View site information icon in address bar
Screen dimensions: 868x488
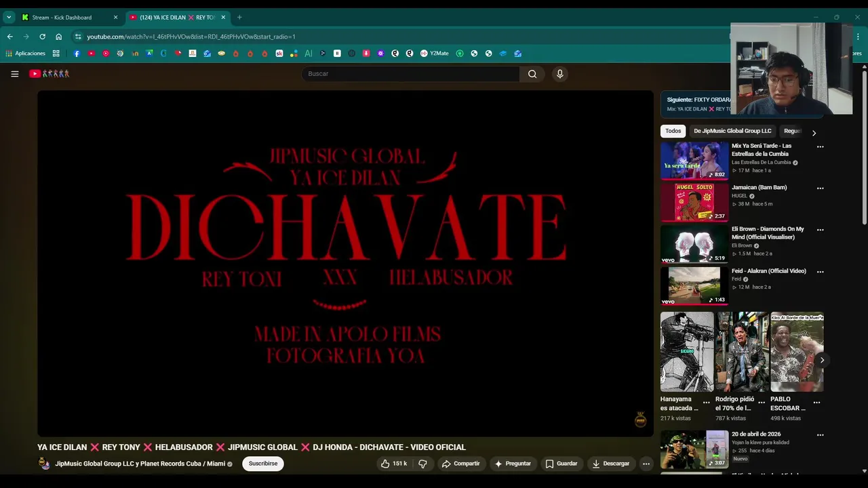(x=78, y=37)
